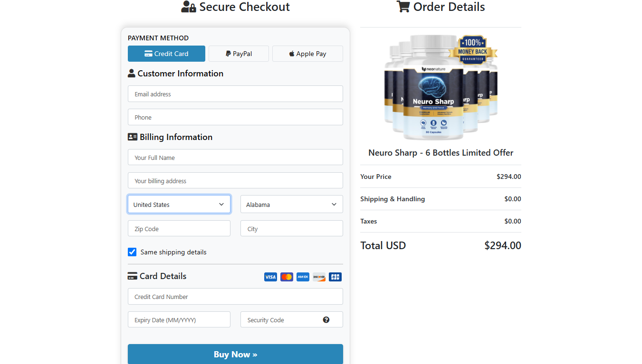
Task: Click the padlock icon next to Secure Checkout
Action: click(x=192, y=9)
